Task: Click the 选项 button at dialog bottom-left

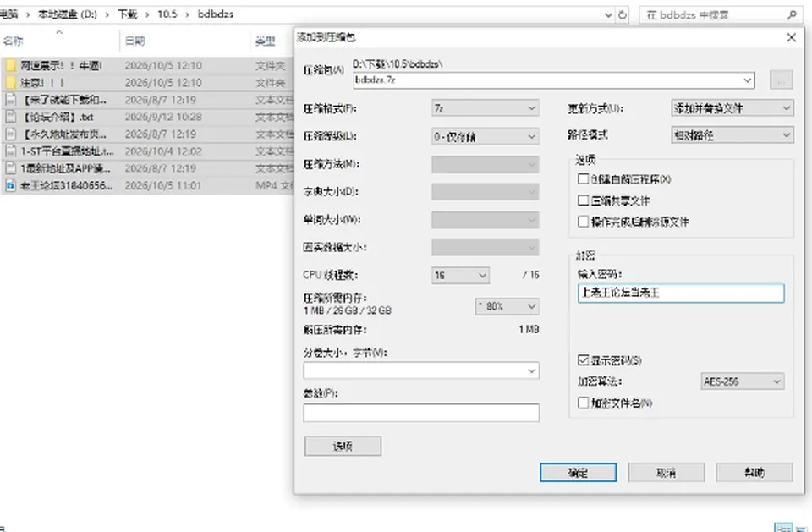Action: (x=343, y=446)
